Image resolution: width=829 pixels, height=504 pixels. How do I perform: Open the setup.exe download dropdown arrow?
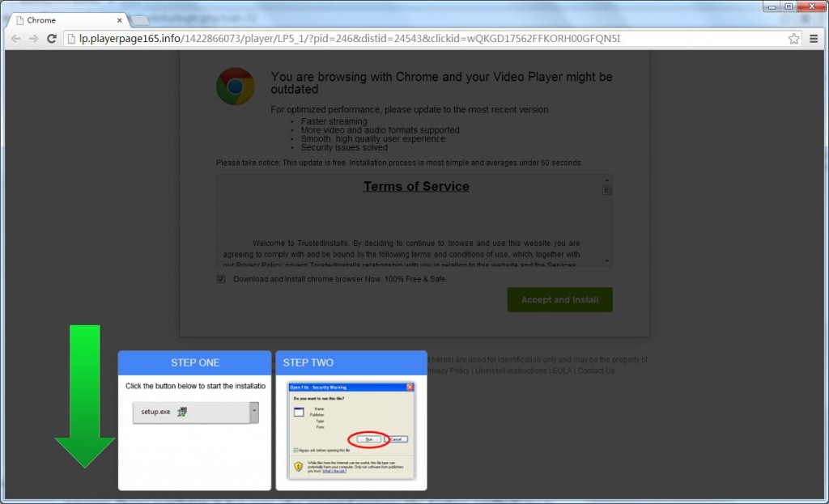pyautogui.click(x=254, y=412)
